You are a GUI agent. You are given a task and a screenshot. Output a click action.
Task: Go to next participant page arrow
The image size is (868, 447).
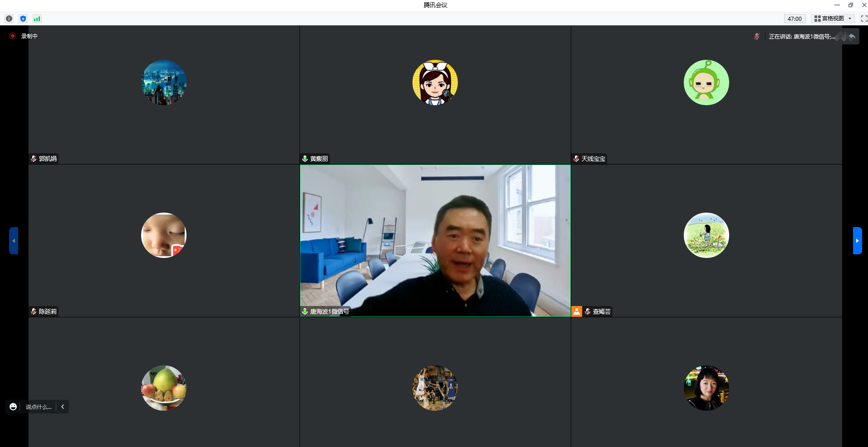pyautogui.click(x=857, y=241)
